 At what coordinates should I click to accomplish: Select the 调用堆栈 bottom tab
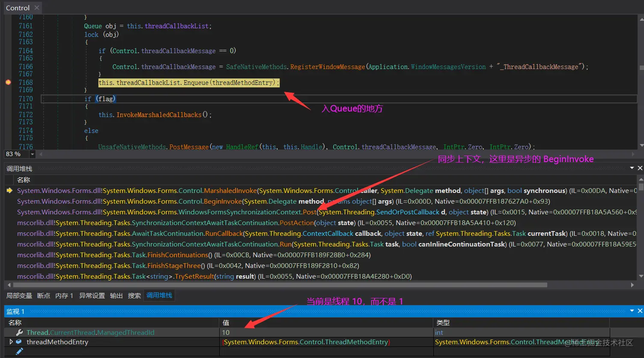click(159, 295)
